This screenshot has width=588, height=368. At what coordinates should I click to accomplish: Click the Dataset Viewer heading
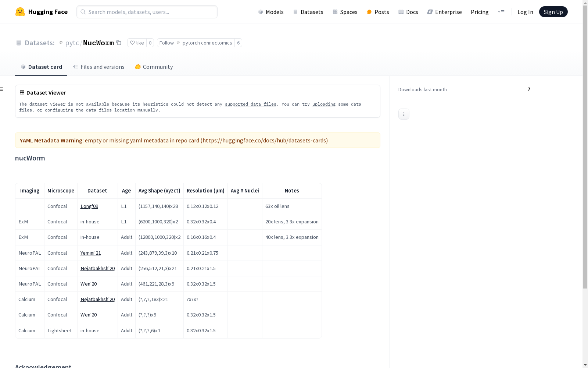46,92
